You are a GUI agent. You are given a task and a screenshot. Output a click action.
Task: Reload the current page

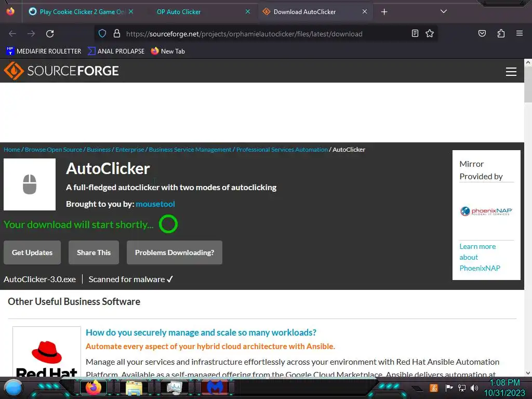pos(50,34)
